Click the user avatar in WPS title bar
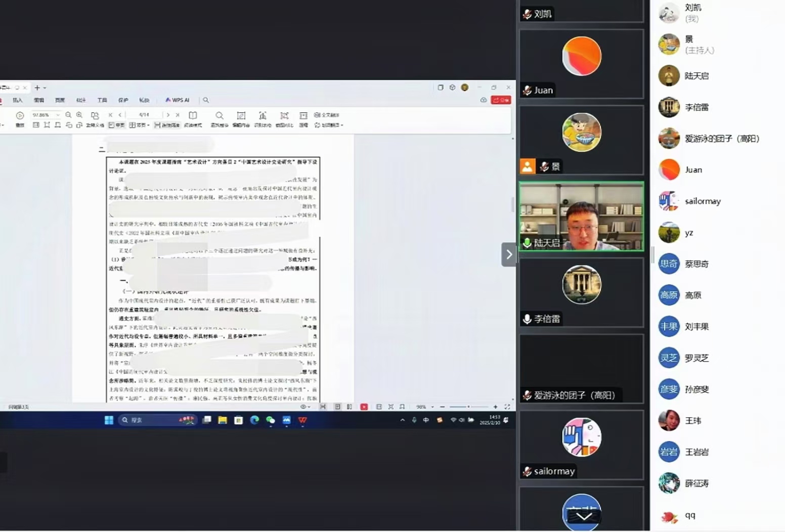The height and width of the screenshot is (532, 785). (x=465, y=87)
